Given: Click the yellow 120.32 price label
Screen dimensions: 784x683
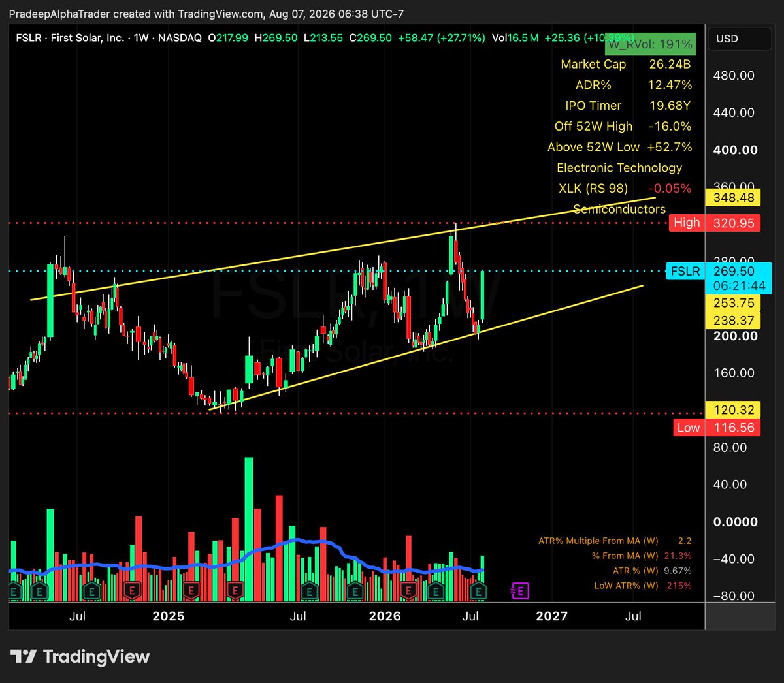Looking at the screenshot, I should (x=733, y=410).
